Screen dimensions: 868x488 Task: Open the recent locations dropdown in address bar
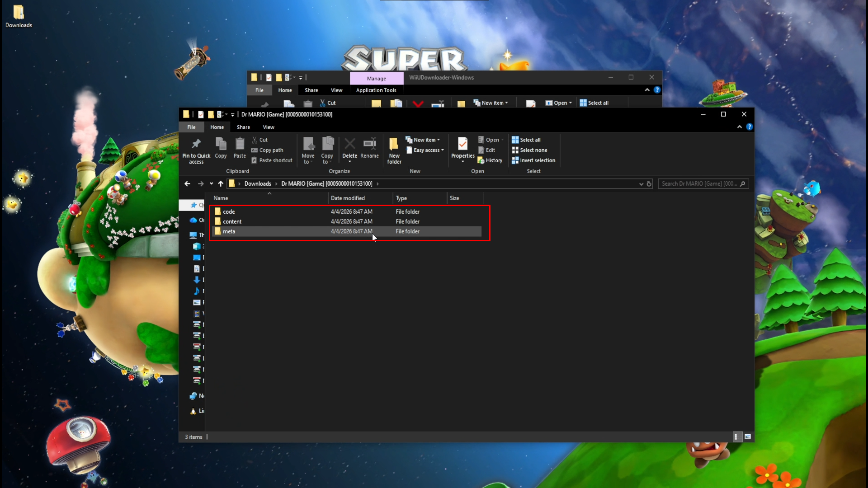(x=211, y=183)
